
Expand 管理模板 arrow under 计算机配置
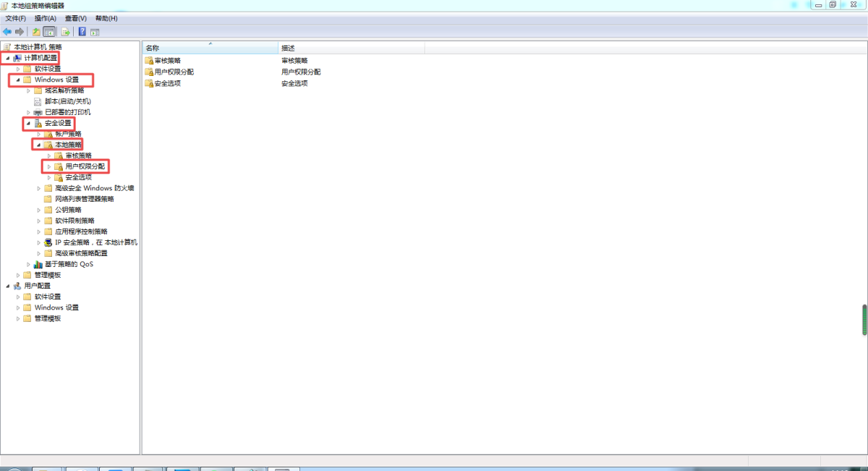pyautogui.click(x=18, y=275)
